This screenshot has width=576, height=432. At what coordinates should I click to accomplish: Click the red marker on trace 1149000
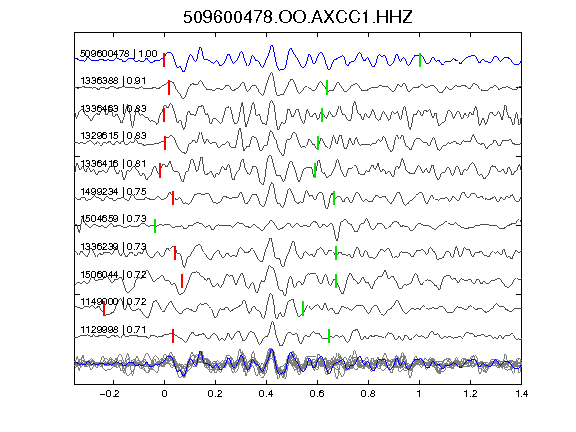(x=104, y=308)
